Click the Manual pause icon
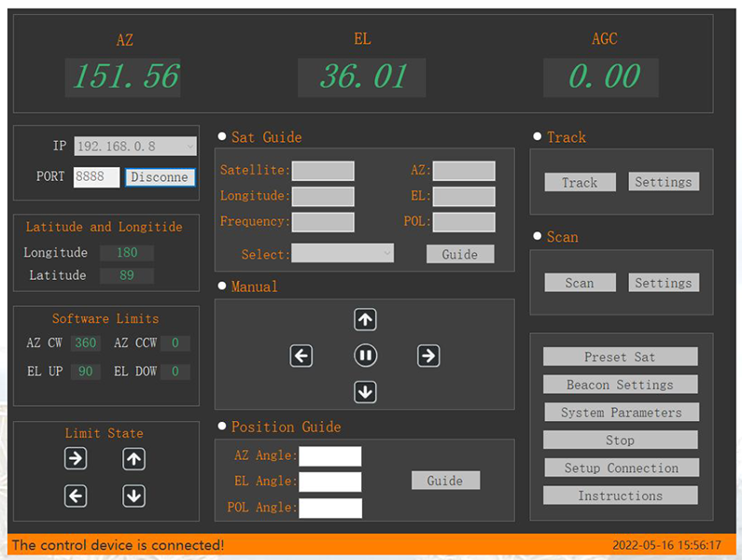This screenshot has height=560, width=742. (365, 356)
